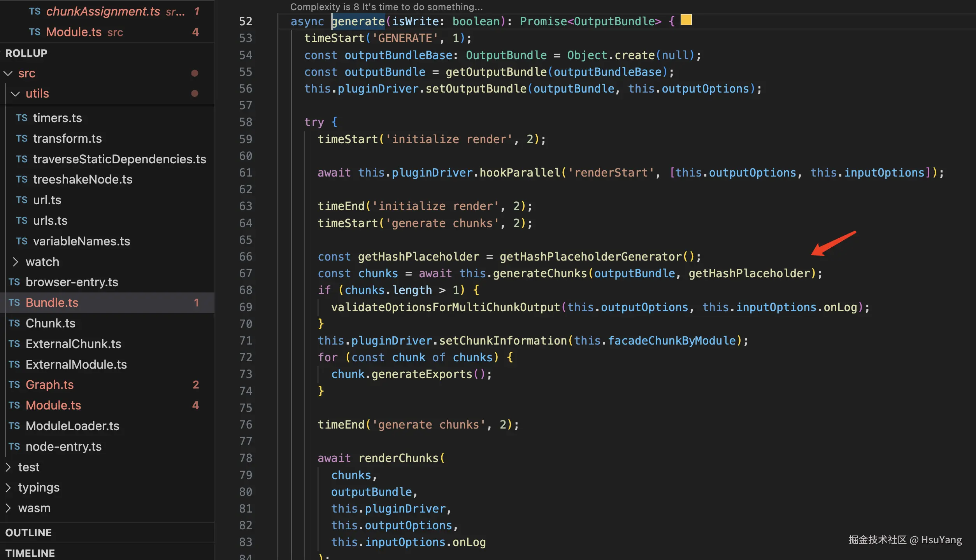Image resolution: width=976 pixels, height=560 pixels.
Task: Click the TS file icon of ModuleLoader.ts
Action: [x=14, y=426]
